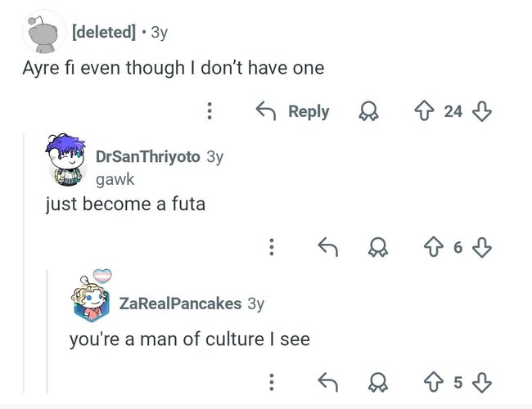532x409 pixels.
Task: Award ZaRealPancakes' comment
Action: click(x=378, y=383)
